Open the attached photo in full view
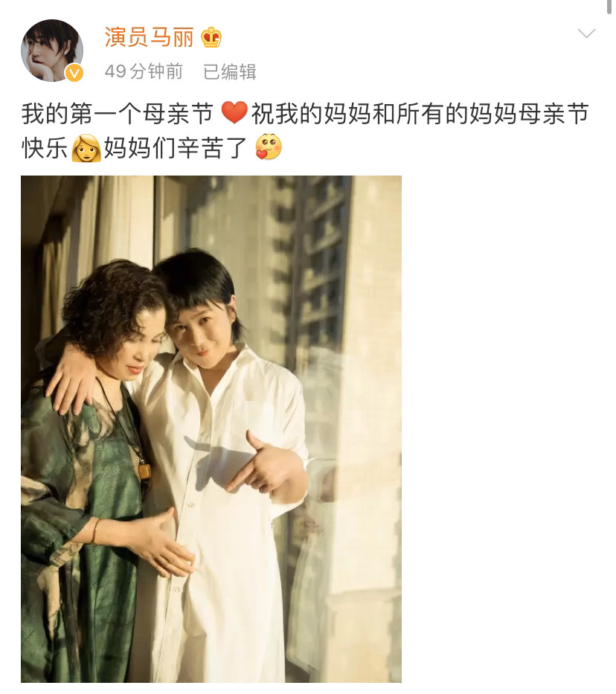Viewport: 616px width, 694px height. (211, 429)
